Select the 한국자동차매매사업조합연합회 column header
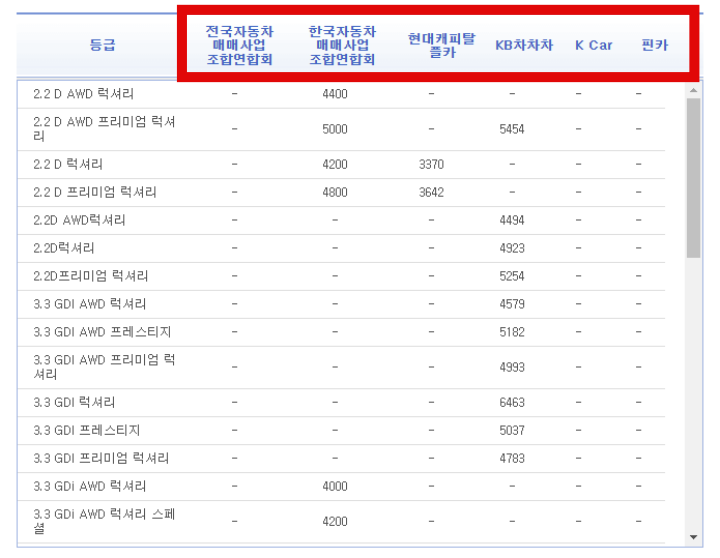 click(342, 45)
